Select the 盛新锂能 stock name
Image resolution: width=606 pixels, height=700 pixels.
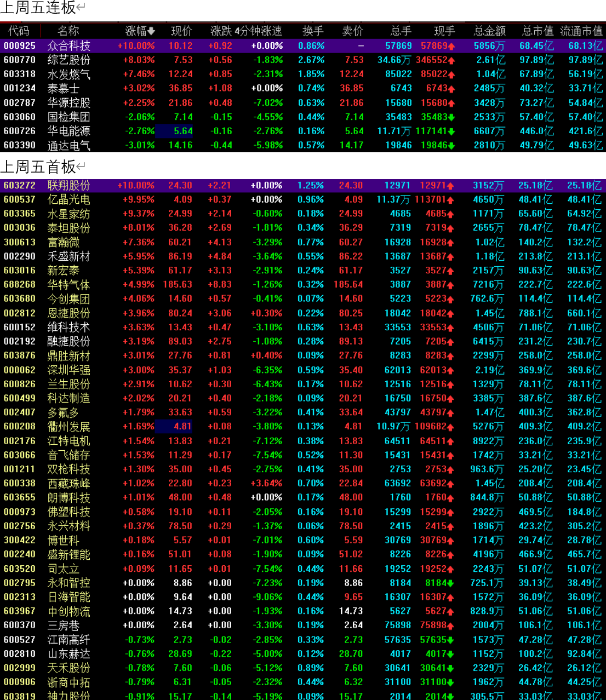tap(69, 554)
